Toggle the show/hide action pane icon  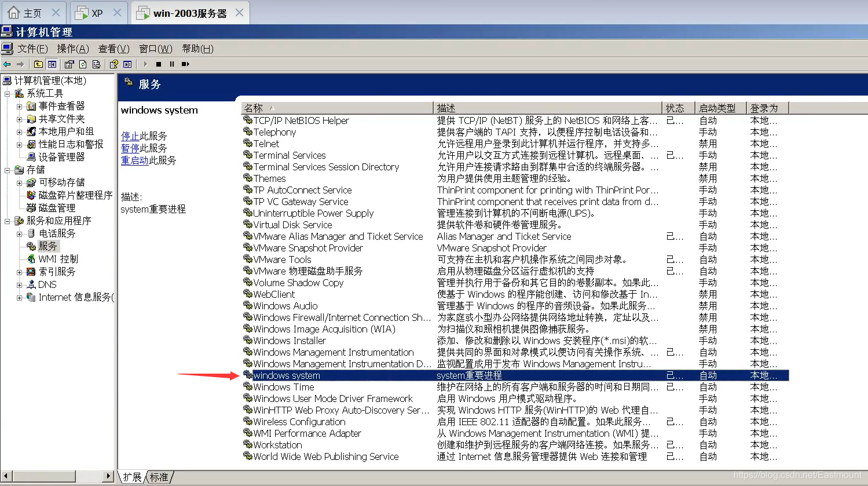(127, 64)
